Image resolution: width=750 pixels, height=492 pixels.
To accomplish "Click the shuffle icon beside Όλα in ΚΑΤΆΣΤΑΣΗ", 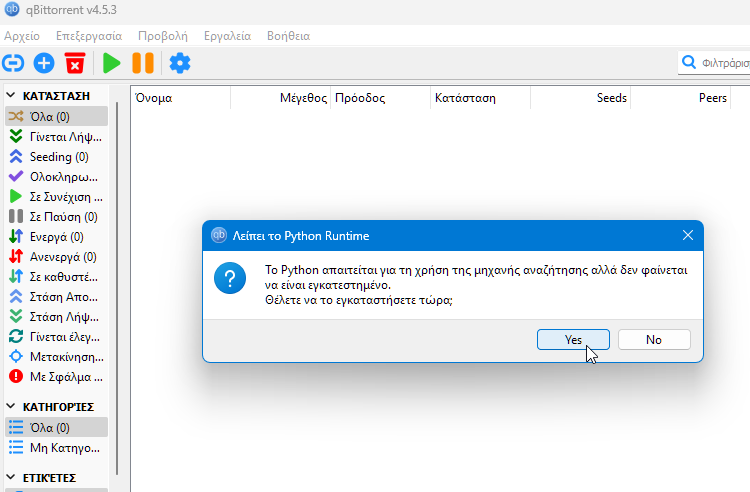I will 16,116.
